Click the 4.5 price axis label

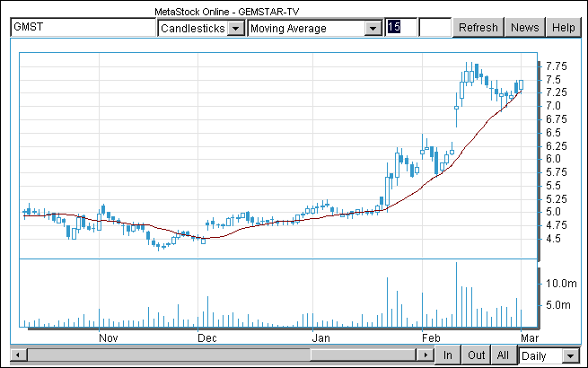click(553, 239)
